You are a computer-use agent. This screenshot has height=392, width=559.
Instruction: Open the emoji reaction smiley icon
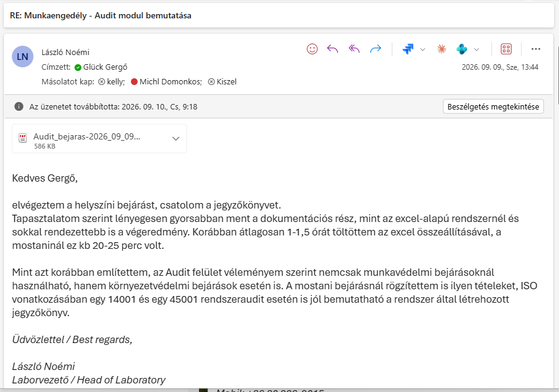click(x=312, y=49)
